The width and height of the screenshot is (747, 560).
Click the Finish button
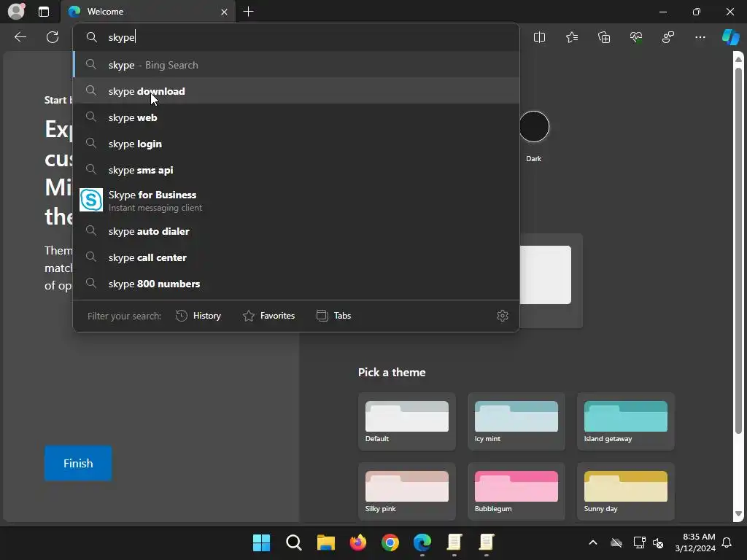tap(78, 463)
